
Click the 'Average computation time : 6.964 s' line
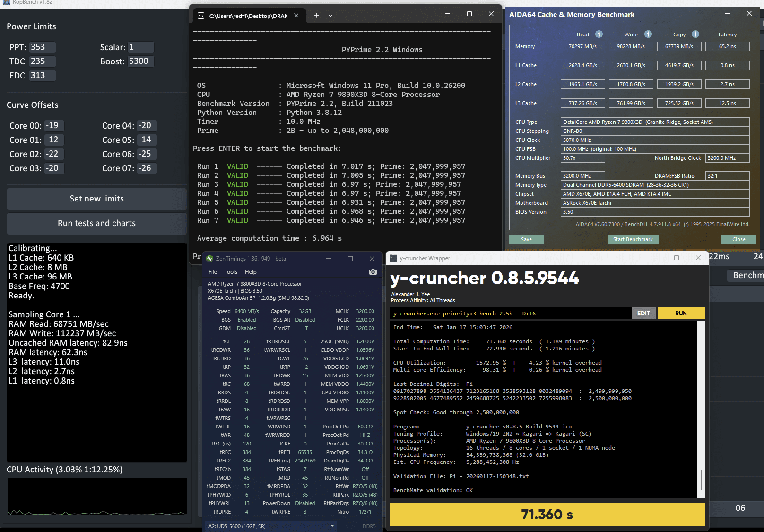[269, 238]
